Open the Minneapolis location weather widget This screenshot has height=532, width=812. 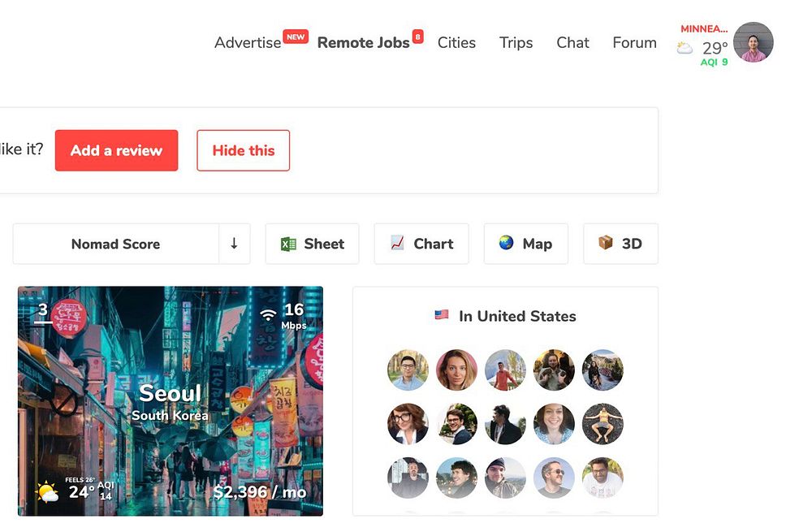pos(703,45)
